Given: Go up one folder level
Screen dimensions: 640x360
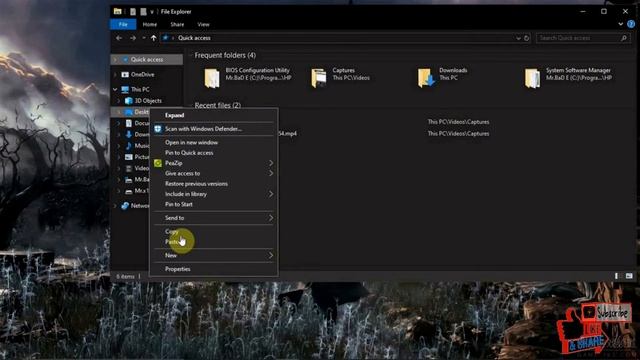Looking at the screenshot, I should [x=153, y=38].
